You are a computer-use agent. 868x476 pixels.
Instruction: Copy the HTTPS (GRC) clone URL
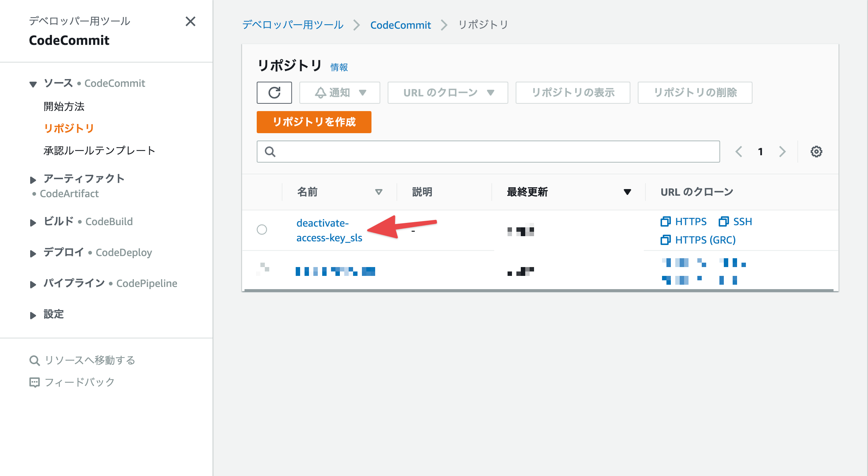tap(698, 240)
